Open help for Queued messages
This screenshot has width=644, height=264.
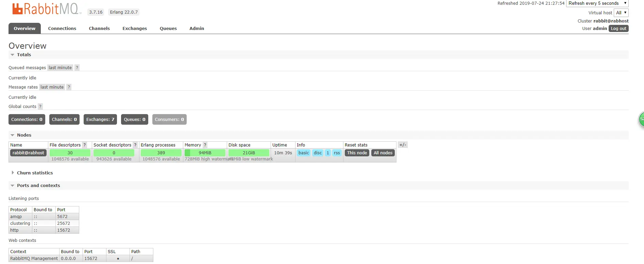[x=77, y=67]
